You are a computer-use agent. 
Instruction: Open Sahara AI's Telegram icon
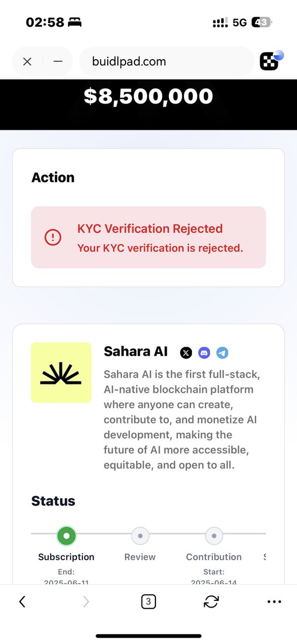click(x=222, y=353)
